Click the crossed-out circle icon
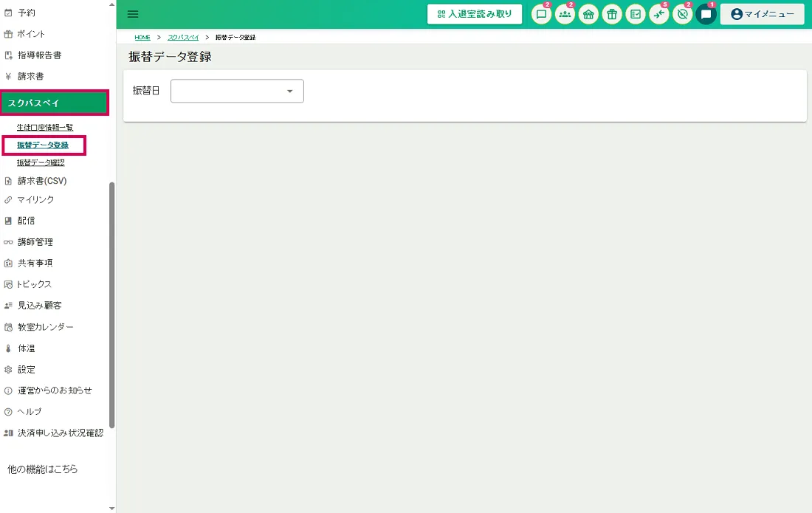The width and height of the screenshot is (812, 513). [x=682, y=15]
